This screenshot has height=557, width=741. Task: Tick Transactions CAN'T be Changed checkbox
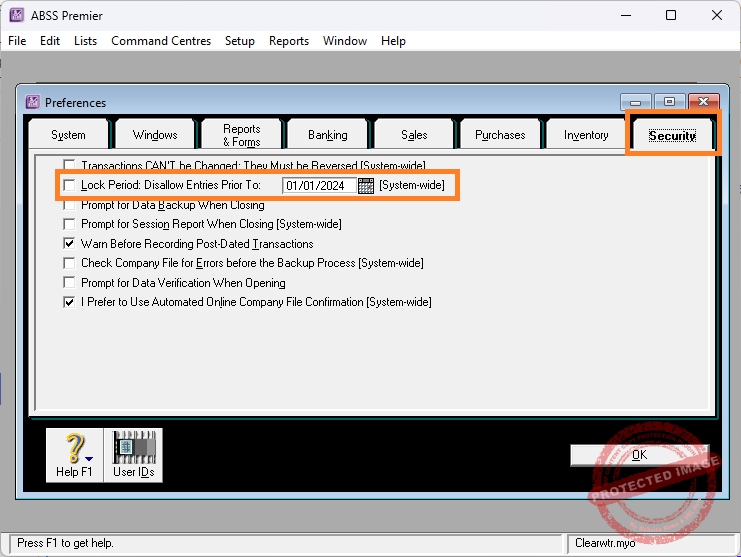tap(69, 165)
